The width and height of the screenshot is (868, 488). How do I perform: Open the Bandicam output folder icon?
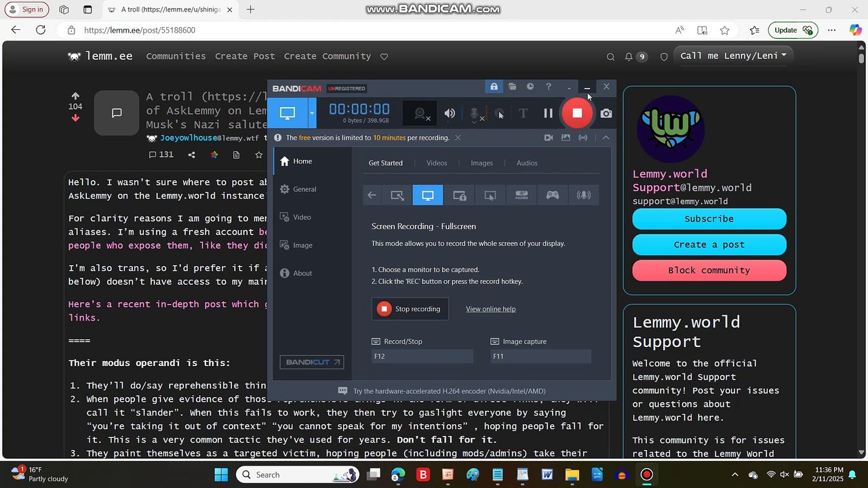coord(512,87)
